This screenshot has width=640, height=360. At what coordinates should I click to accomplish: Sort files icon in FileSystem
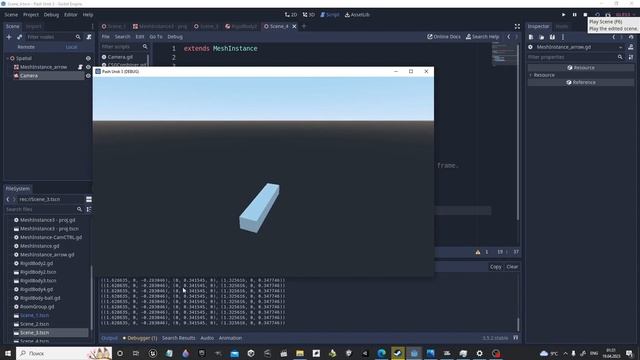pyautogui.click(x=89, y=209)
